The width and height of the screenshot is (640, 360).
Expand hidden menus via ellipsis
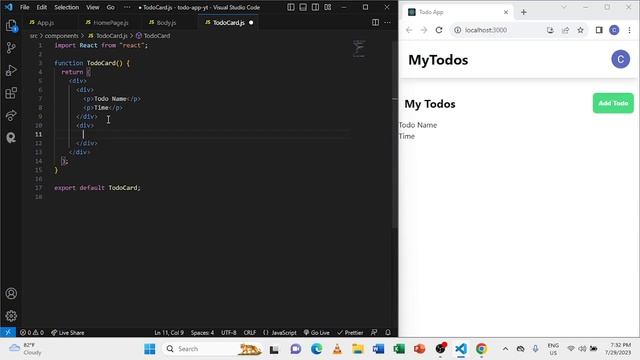tap(127, 7)
